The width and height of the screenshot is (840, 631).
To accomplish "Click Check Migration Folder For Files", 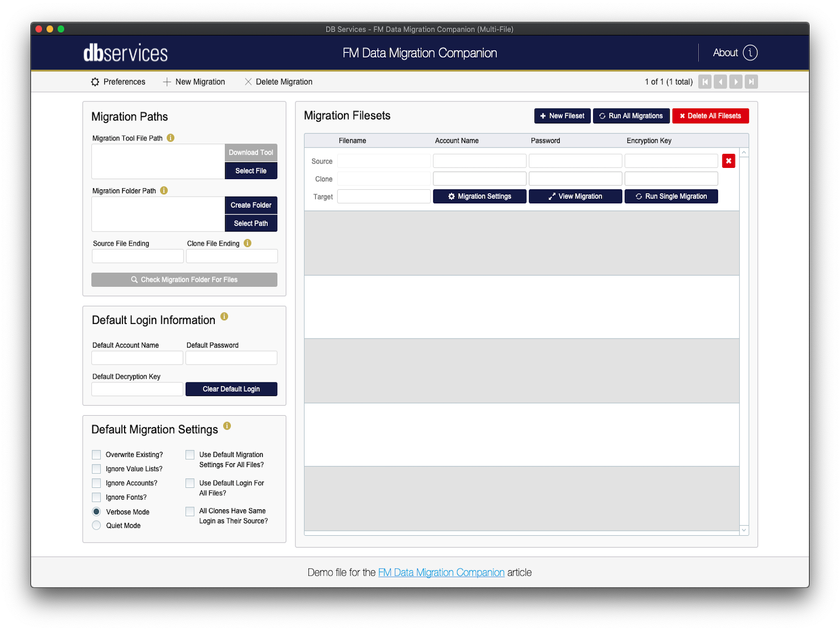I will [184, 279].
